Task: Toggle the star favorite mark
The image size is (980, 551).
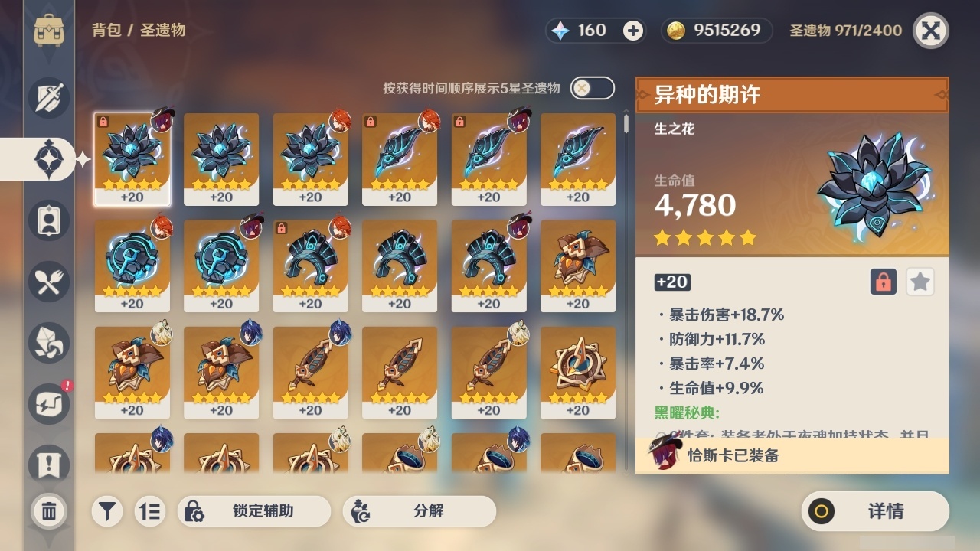Action: click(x=920, y=282)
